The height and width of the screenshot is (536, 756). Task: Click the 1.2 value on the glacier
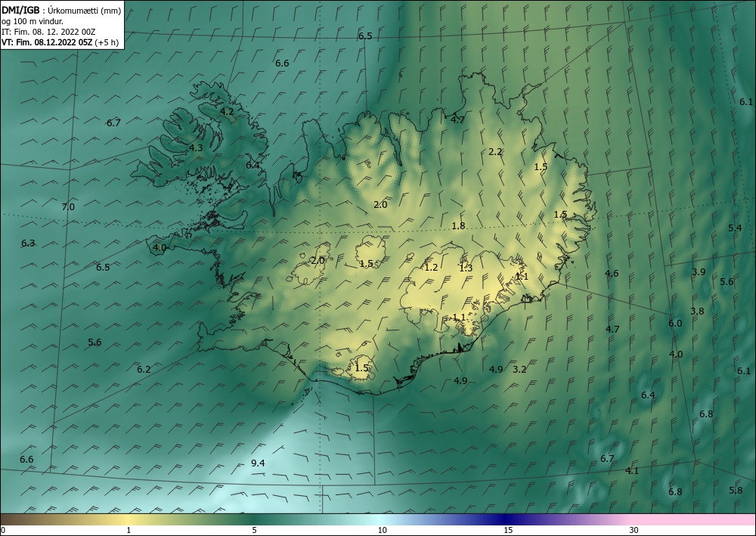click(431, 268)
